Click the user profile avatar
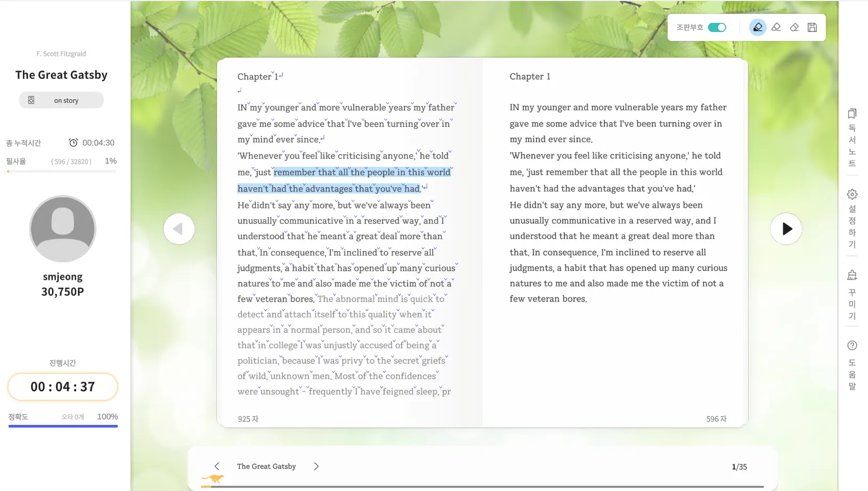This screenshot has width=868, height=491. click(62, 229)
